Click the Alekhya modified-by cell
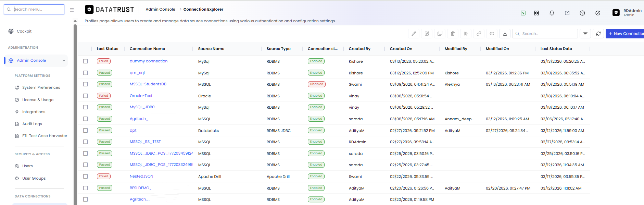This screenshot has height=205, width=644. pos(452,84)
